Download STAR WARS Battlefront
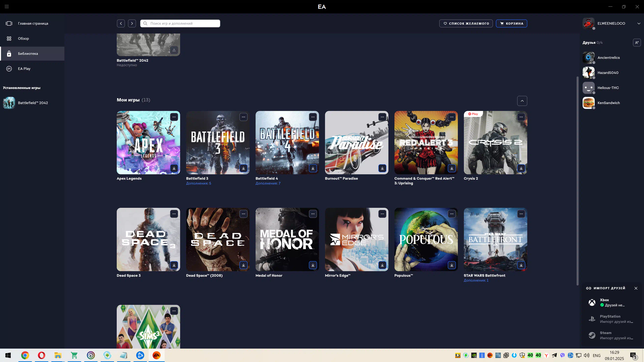The width and height of the screenshot is (644, 362). [x=521, y=265]
